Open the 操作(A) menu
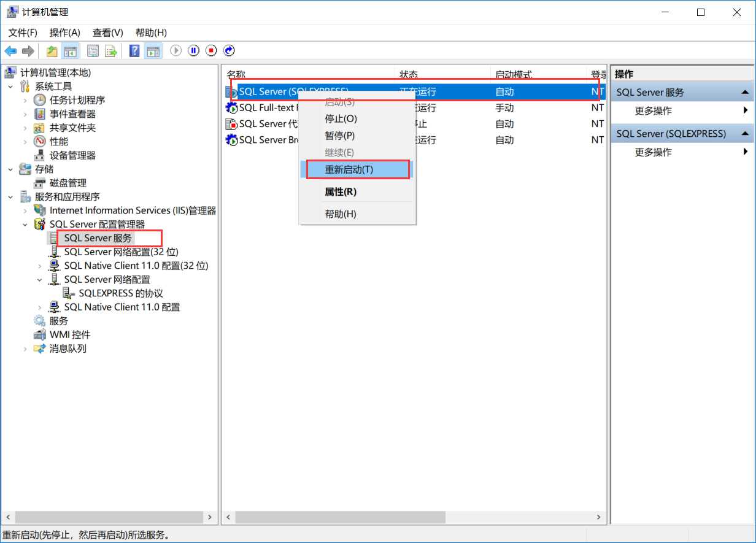Viewport: 756px width, 543px height. coord(65,33)
